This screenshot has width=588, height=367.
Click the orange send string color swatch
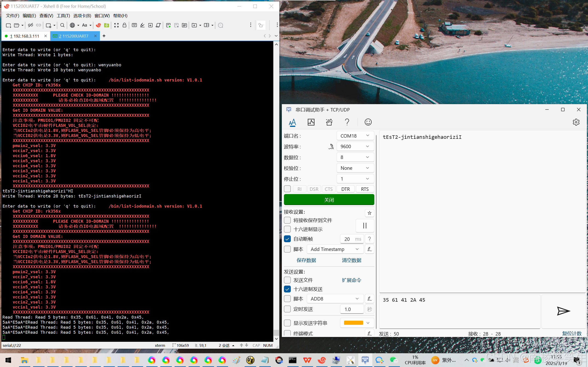353,323
